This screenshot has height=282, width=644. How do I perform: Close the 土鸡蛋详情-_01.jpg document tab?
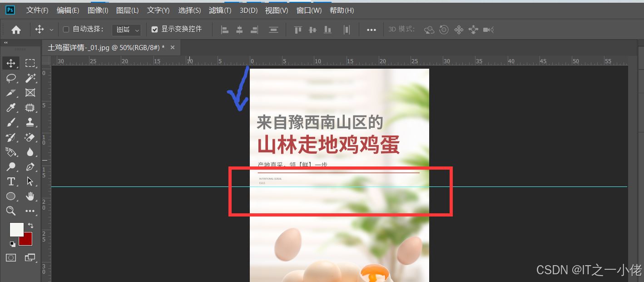click(x=173, y=47)
